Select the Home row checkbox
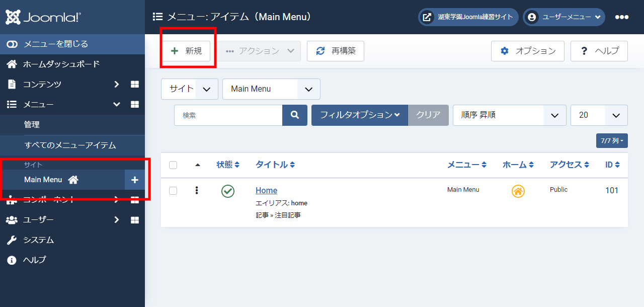The height and width of the screenshot is (307, 644). coord(173,191)
